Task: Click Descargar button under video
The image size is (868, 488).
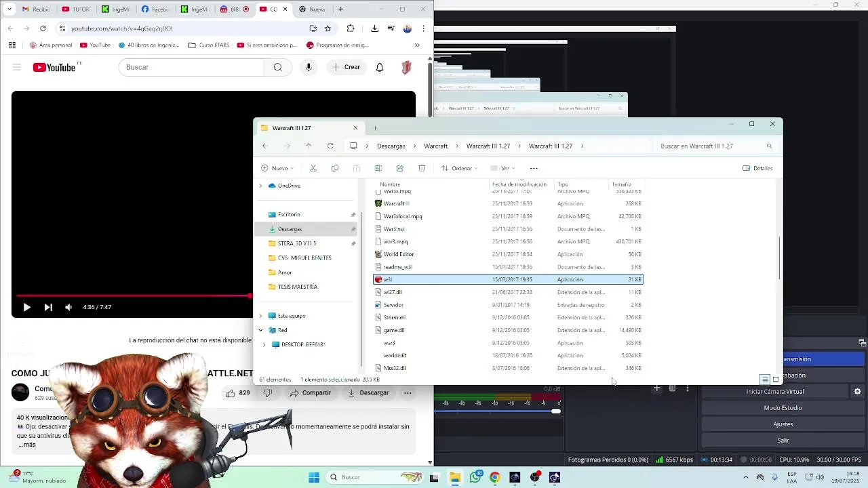Action: pyautogui.click(x=368, y=393)
